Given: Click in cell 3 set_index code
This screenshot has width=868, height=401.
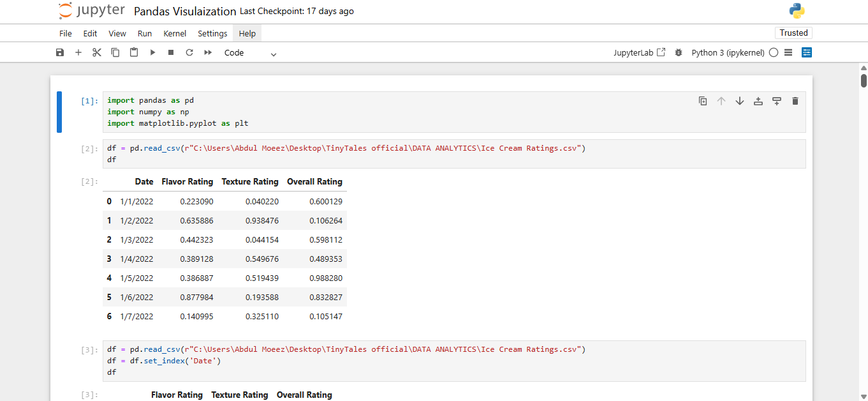Looking at the screenshot, I should click(x=454, y=361).
